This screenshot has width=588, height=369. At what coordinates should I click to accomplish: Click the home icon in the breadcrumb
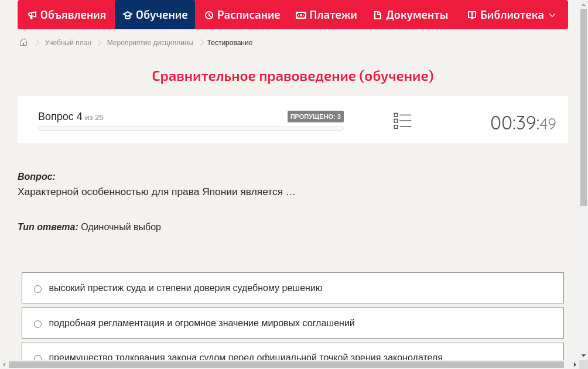tap(23, 42)
